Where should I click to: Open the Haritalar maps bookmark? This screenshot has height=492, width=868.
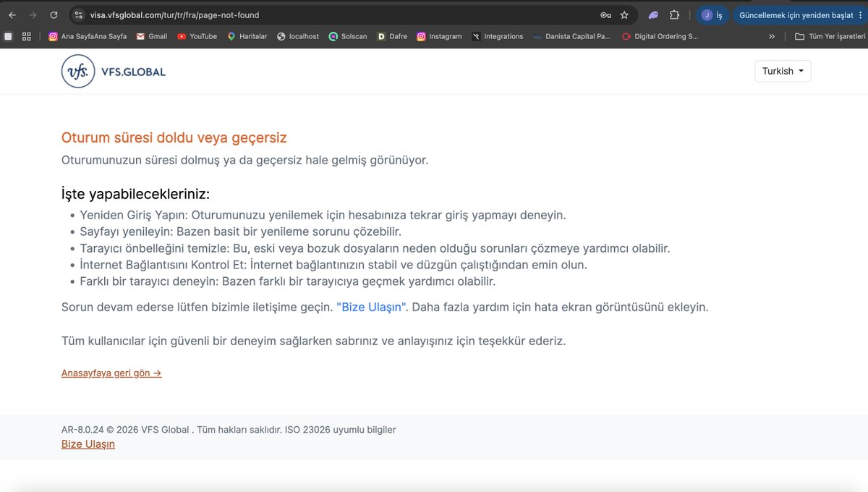point(247,36)
